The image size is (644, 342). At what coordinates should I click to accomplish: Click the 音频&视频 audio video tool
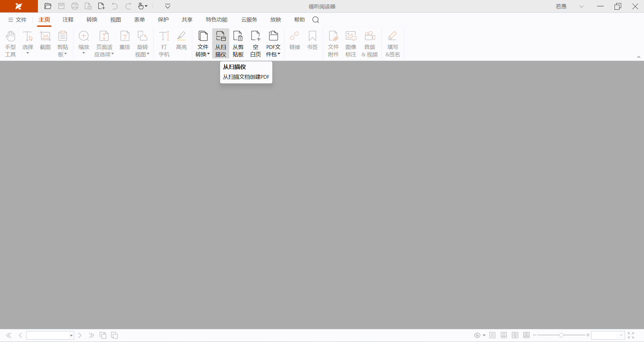pos(370,44)
